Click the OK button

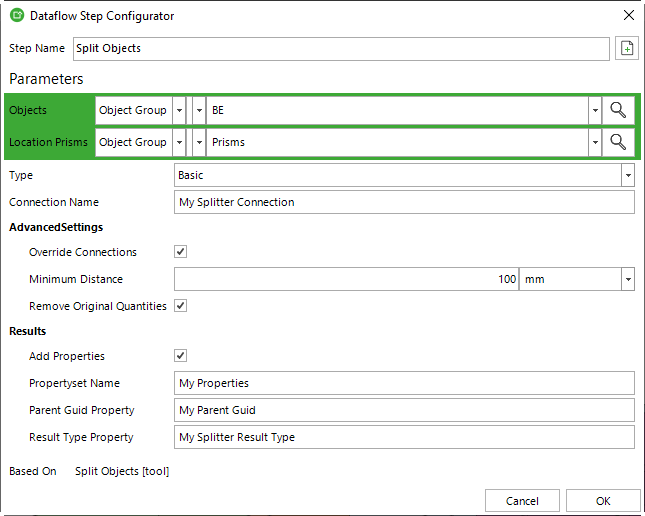tap(603, 501)
